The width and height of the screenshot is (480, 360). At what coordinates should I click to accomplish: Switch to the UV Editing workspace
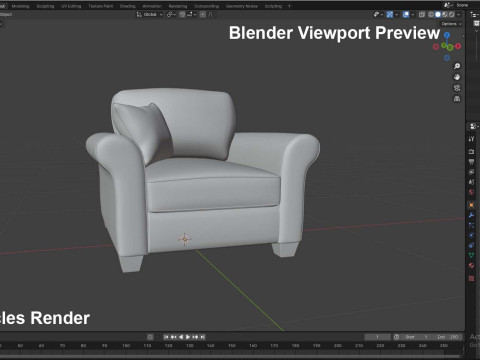[71, 6]
